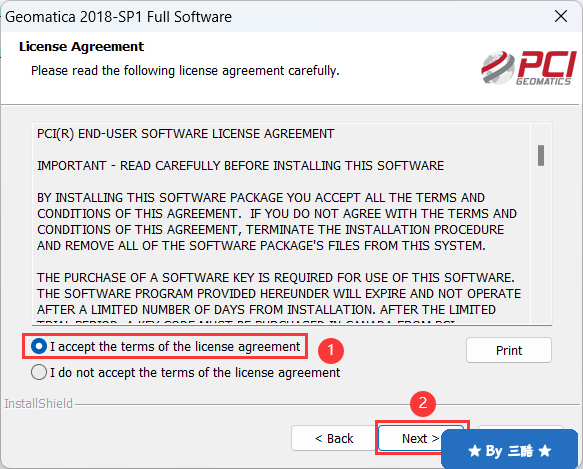Click the "THE PURCHASE OF A SOFTWARE KEY" line
Viewport: 583px width, 469px height.
pos(276,277)
